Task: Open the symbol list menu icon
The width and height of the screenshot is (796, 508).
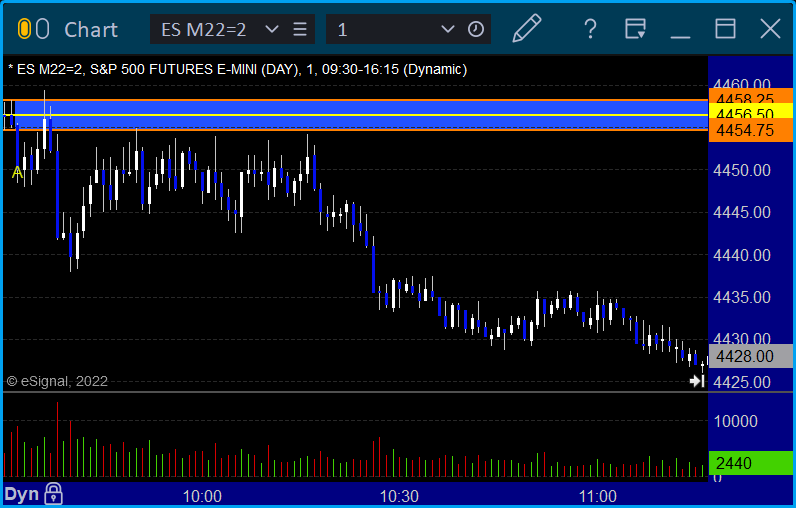Action: [x=300, y=29]
